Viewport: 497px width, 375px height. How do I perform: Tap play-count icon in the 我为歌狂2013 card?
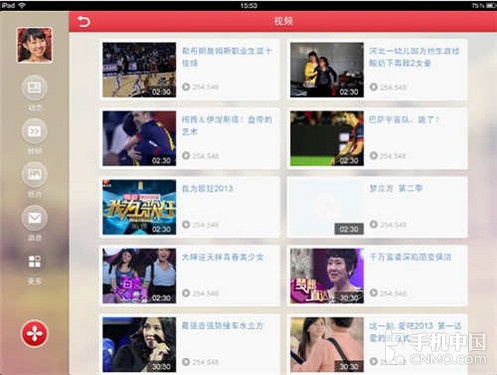point(186,224)
